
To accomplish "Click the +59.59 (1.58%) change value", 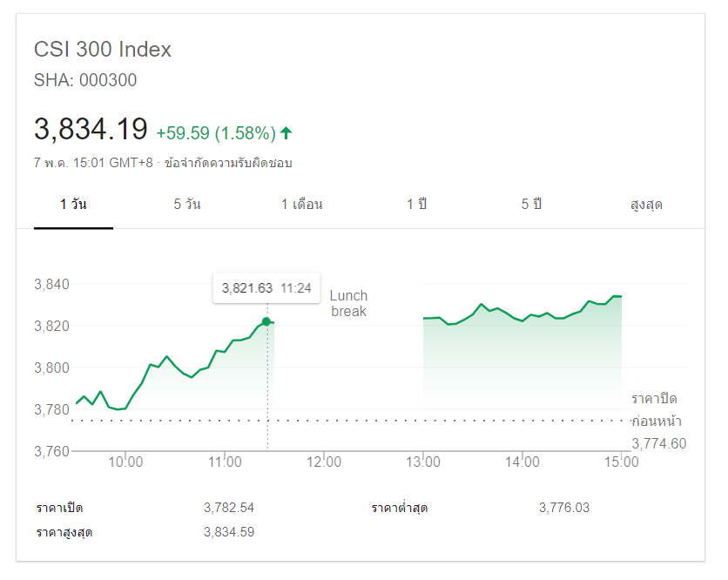I will point(216,133).
